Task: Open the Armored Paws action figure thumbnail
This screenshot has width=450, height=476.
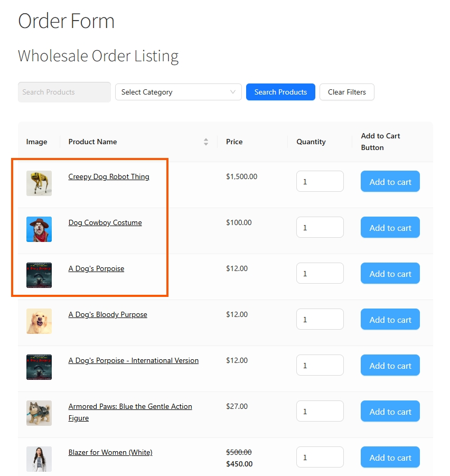Action: click(39, 413)
